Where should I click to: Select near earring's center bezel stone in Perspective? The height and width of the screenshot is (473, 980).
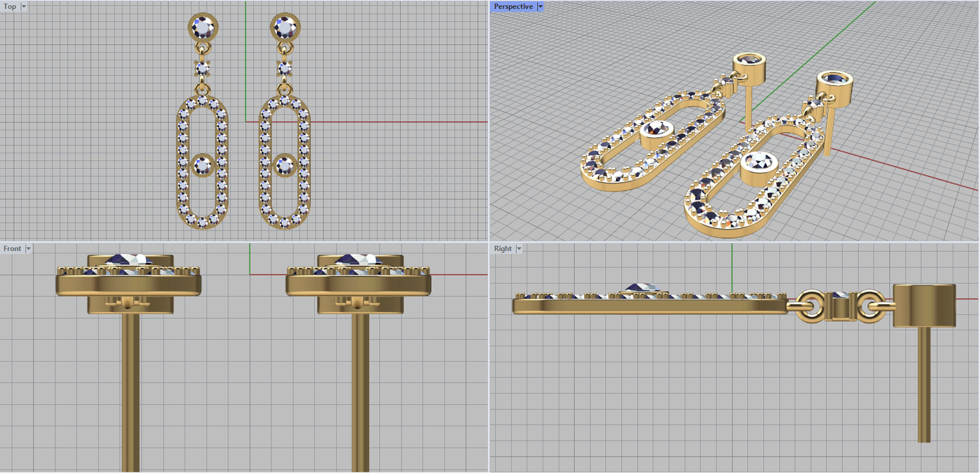pos(759,164)
